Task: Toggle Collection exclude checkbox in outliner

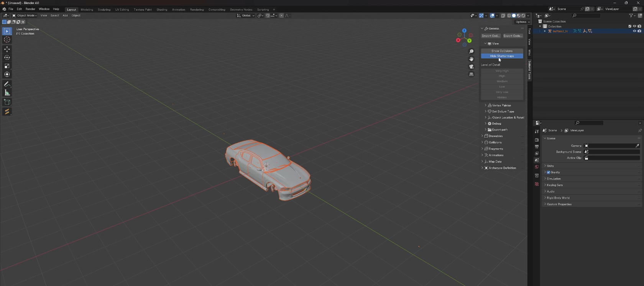Action: [629, 26]
